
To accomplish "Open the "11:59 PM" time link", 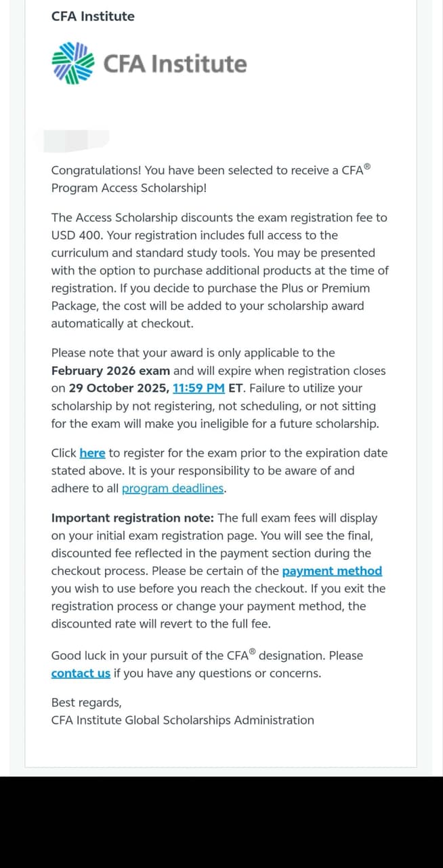I will point(198,389).
